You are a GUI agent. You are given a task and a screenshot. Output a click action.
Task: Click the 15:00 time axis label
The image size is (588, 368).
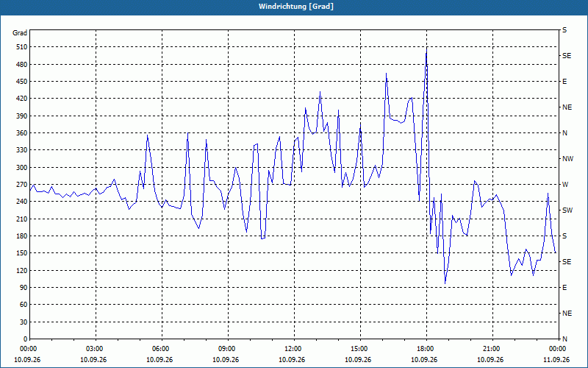click(x=360, y=348)
